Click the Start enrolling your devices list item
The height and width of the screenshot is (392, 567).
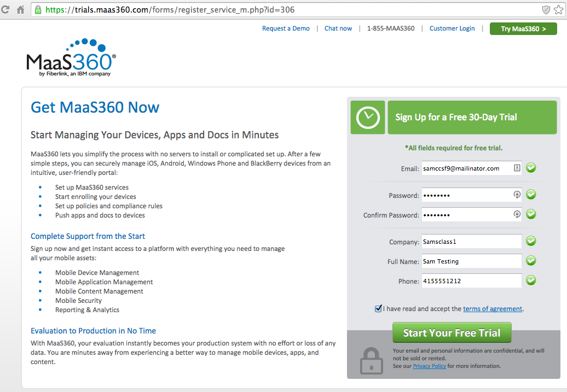95,197
